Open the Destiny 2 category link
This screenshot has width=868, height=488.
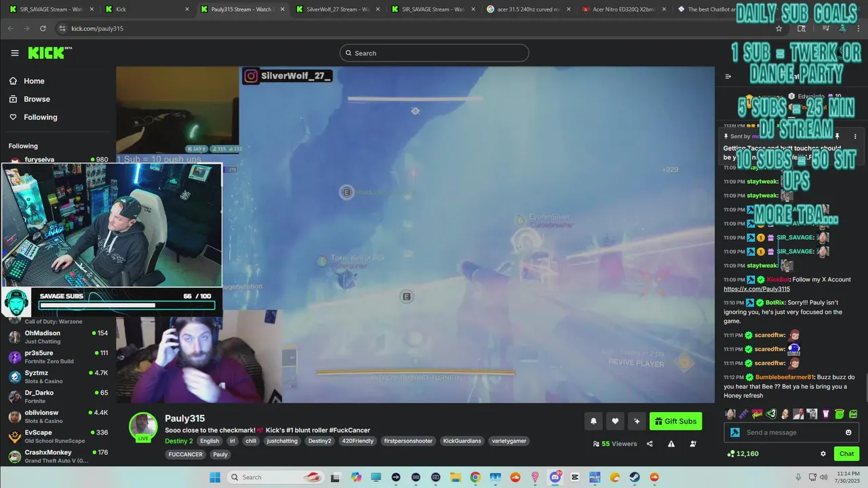pos(179,441)
